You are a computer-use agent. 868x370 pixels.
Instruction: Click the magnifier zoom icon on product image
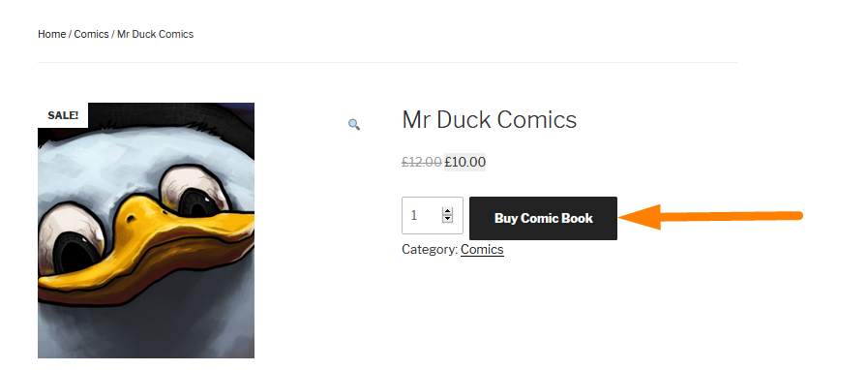354,125
